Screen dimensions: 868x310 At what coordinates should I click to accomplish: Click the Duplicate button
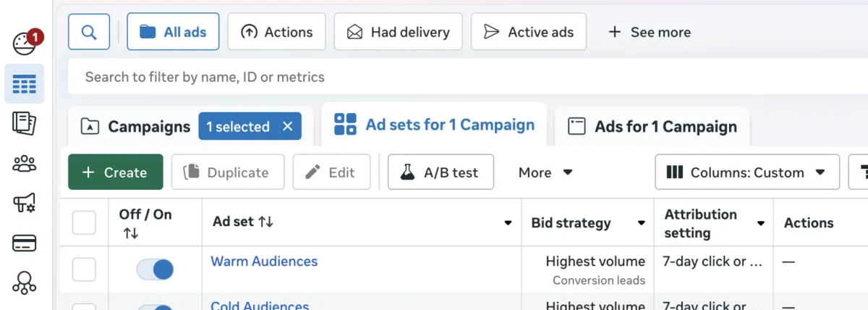coord(228,172)
